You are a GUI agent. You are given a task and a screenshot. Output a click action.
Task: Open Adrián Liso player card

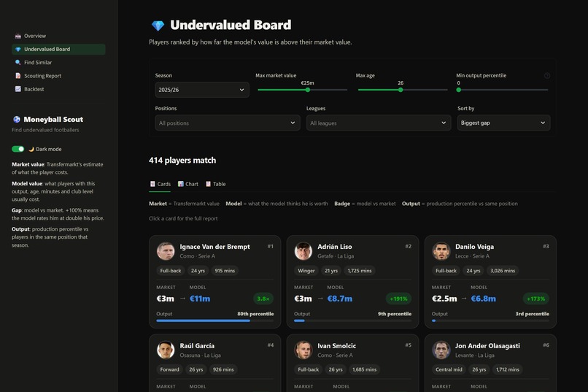352,282
